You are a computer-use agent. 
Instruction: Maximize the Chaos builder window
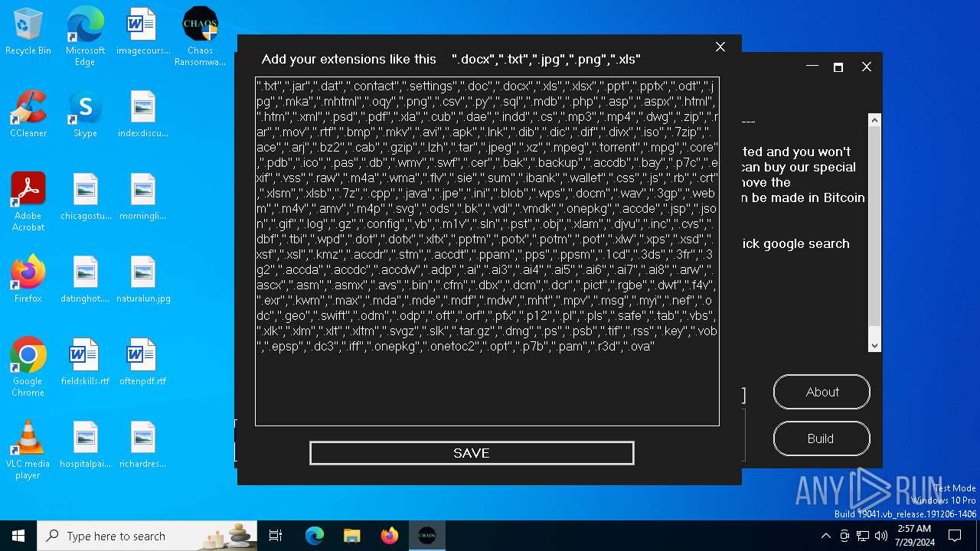838,67
